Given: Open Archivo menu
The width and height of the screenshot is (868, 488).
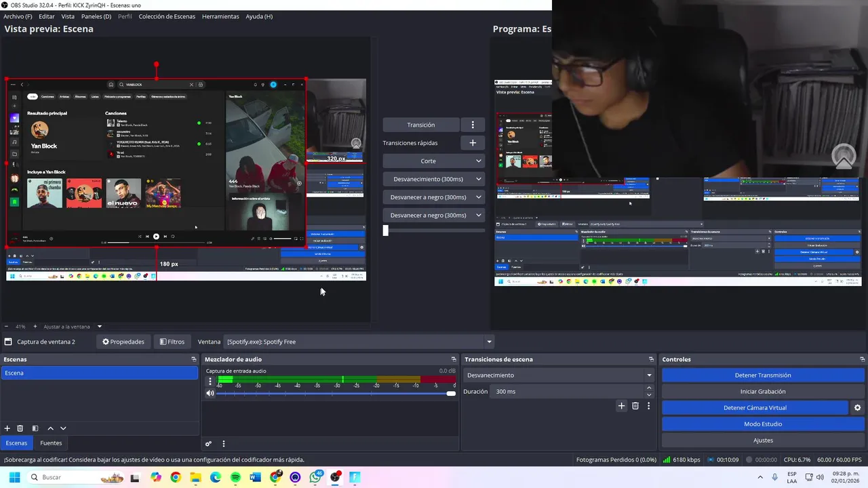Looking at the screenshot, I should pyautogui.click(x=18, y=16).
